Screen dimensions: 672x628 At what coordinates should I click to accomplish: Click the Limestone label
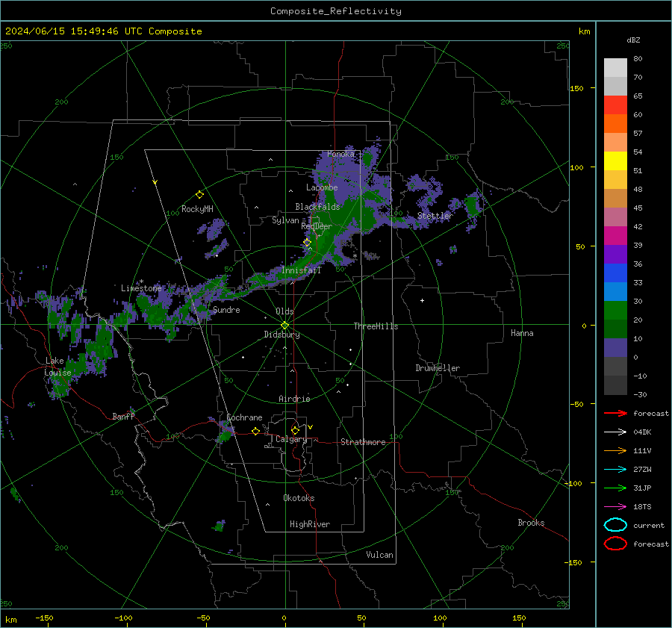click(141, 288)
